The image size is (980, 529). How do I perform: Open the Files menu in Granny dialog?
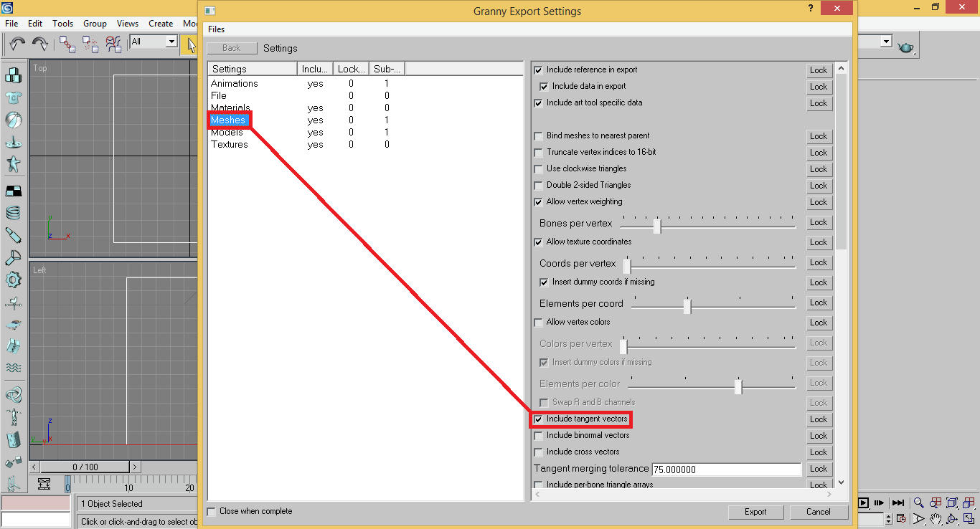[216, 29]
